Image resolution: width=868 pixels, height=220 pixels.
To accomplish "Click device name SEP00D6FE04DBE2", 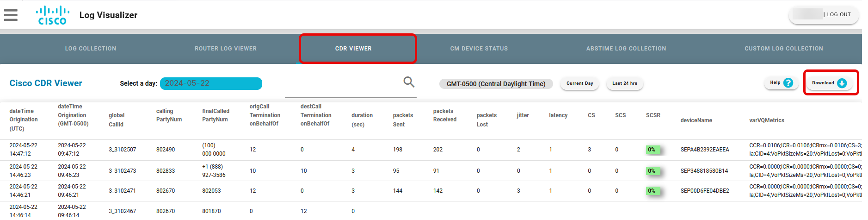I will pos(705,191).
